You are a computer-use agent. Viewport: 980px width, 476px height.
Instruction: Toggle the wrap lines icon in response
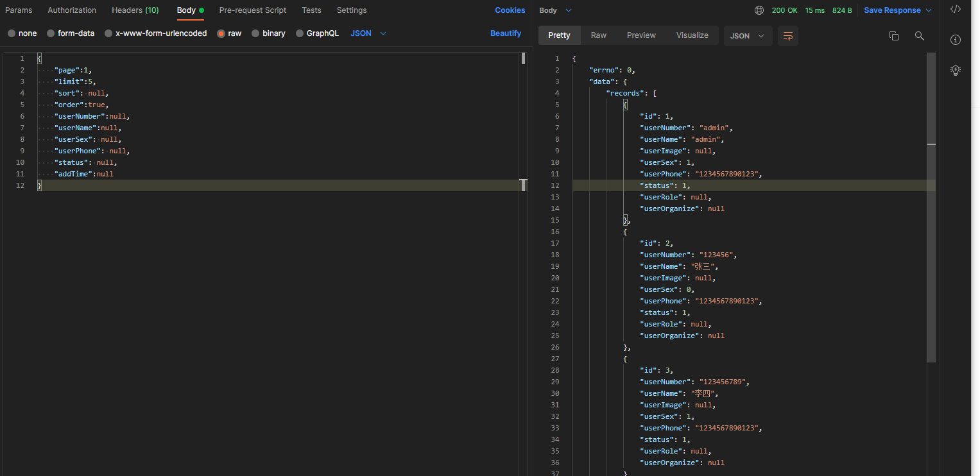point(788,36)
